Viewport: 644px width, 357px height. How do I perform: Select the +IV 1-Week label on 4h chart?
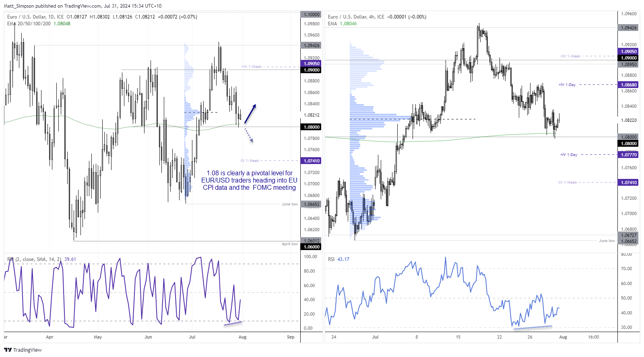tap(570, 56)
